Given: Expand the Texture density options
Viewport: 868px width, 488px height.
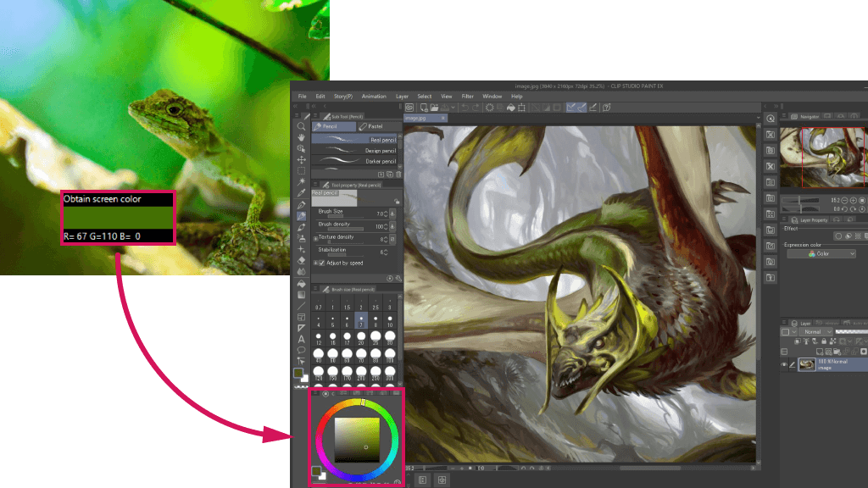Looking at the screenshot, I should (x=316, y=238).
